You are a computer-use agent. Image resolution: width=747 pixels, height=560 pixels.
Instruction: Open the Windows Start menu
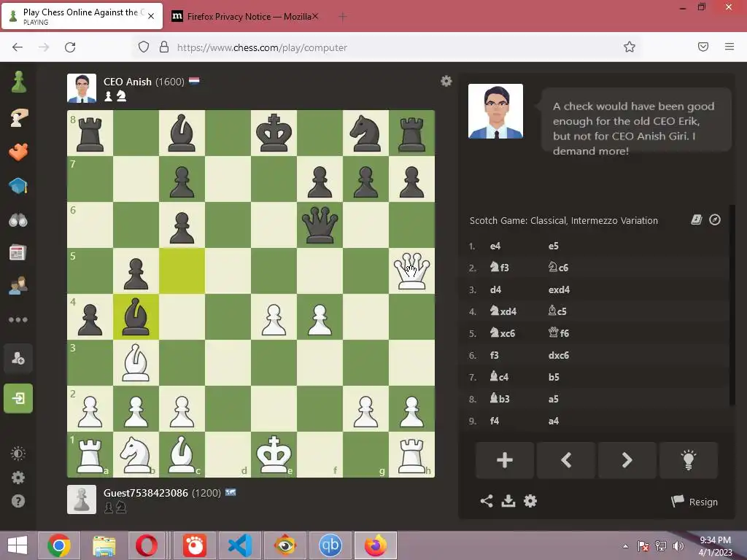point(18,545)
